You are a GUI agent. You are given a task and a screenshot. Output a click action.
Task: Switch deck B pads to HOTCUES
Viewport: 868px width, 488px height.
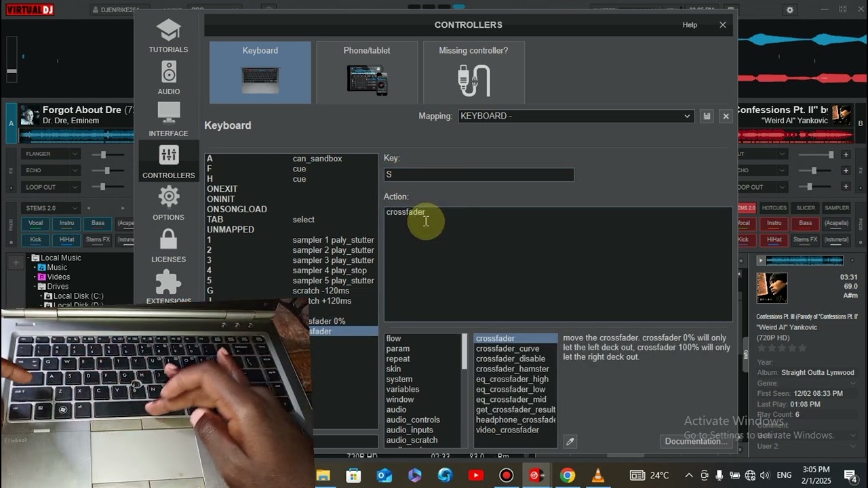pyautogui.click(x=774, y=208)
